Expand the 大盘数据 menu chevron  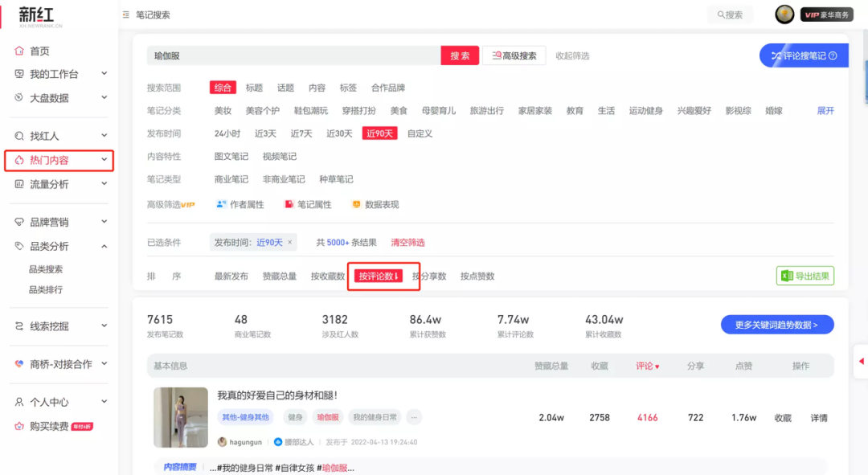pyautogui.click(x=104, y=97)
